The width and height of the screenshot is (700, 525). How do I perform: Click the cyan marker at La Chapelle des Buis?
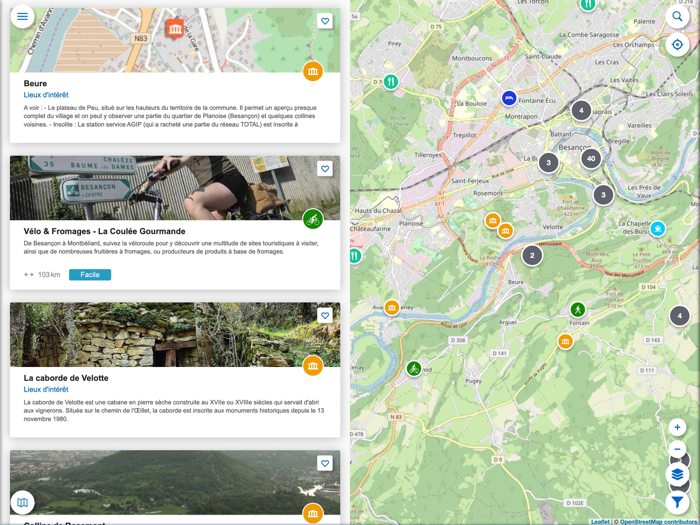[x=657, y=229]
